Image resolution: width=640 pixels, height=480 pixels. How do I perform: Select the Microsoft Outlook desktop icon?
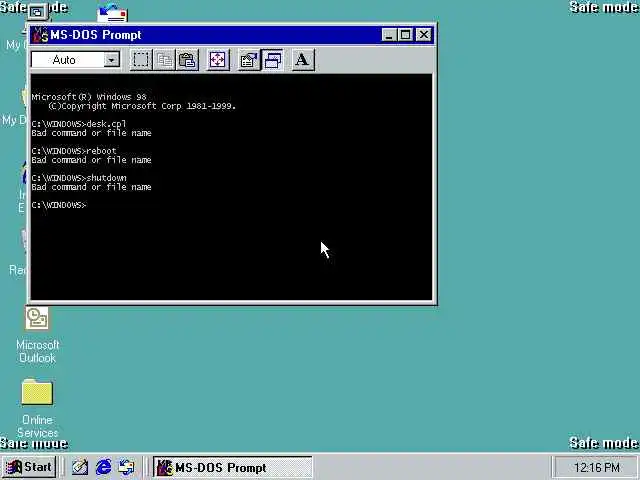(37, 336)
